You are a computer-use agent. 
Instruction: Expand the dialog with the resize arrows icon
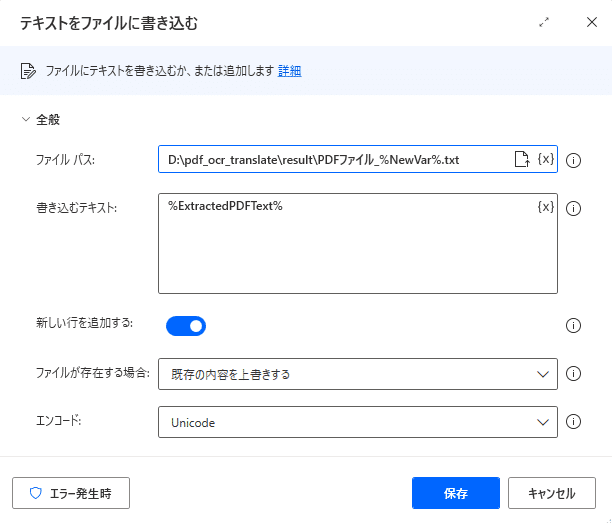544,22
